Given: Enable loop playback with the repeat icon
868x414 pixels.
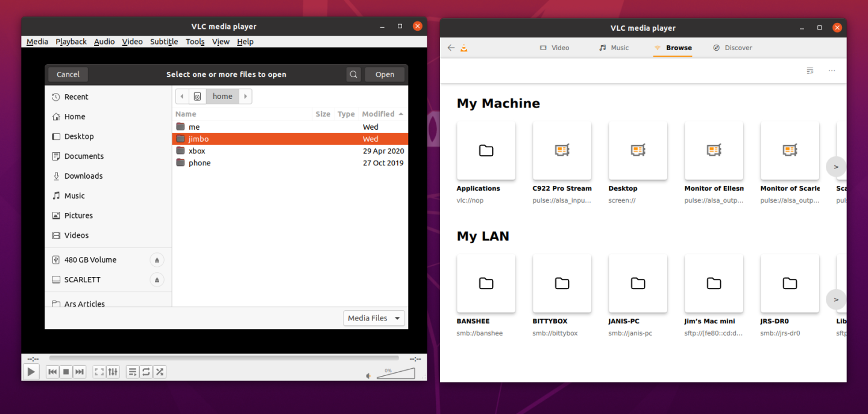Looking at the screenshot, I should (146, 372).
